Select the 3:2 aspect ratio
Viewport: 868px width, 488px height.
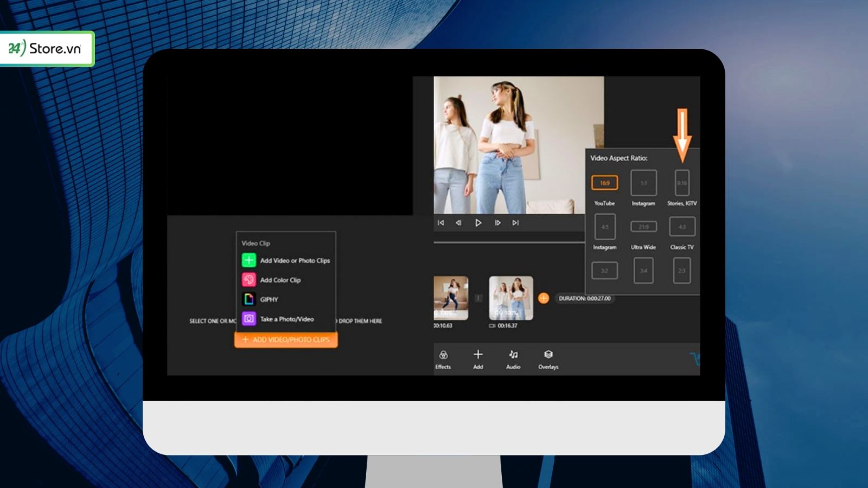(x=605, y=271)
